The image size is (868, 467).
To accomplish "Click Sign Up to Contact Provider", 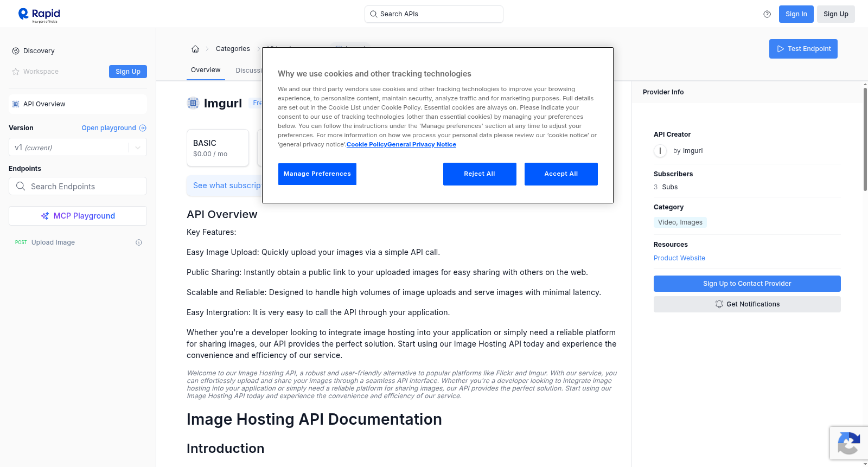I will click(x=747, y=284).
